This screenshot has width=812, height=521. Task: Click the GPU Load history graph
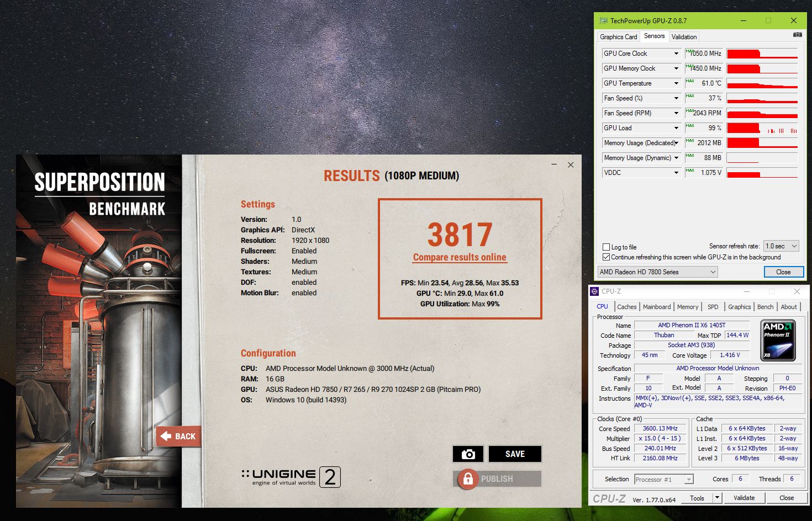click(762, 128)
